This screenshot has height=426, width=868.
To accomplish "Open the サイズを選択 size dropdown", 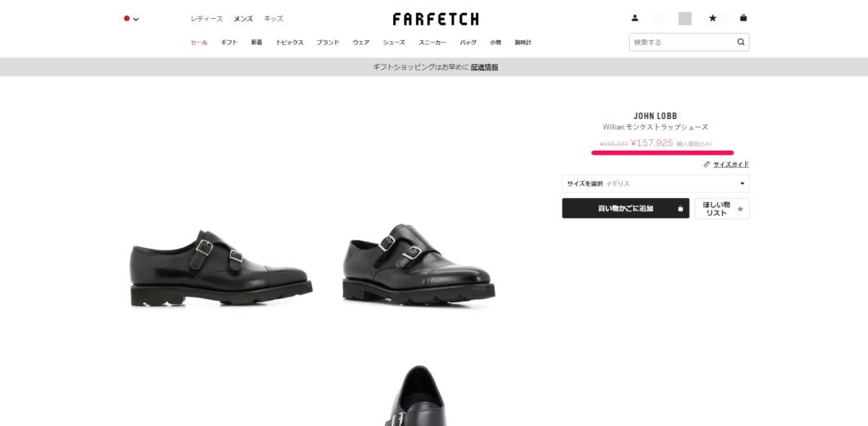I will point(655,184).
